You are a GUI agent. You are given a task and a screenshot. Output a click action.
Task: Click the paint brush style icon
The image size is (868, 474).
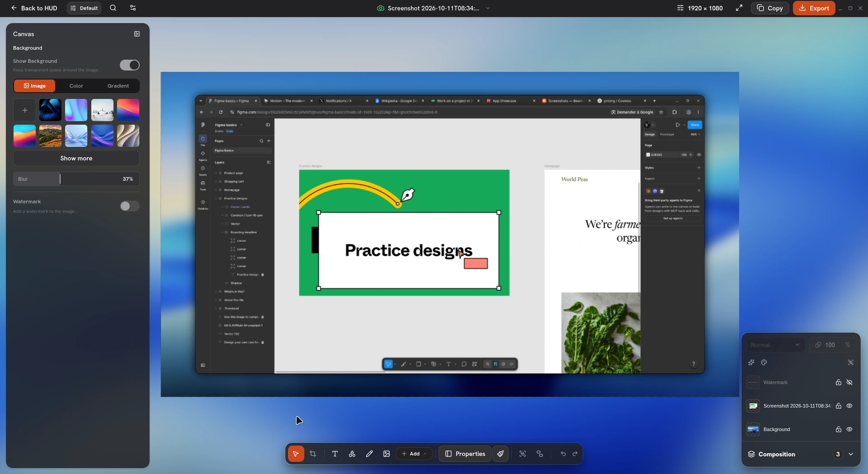pos(500,454)
